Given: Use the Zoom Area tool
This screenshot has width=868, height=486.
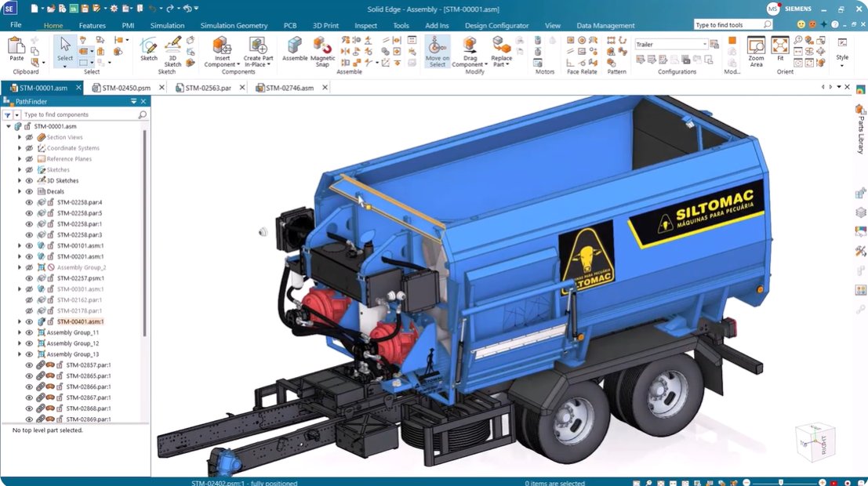Looking at the screenshot, I should (756, 51).
